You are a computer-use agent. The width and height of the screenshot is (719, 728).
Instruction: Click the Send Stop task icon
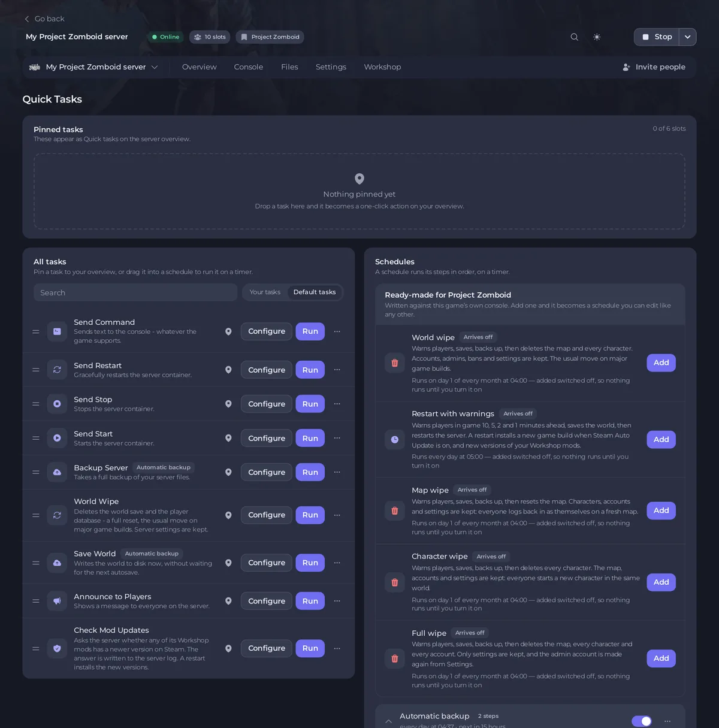[x=57, y=404]
